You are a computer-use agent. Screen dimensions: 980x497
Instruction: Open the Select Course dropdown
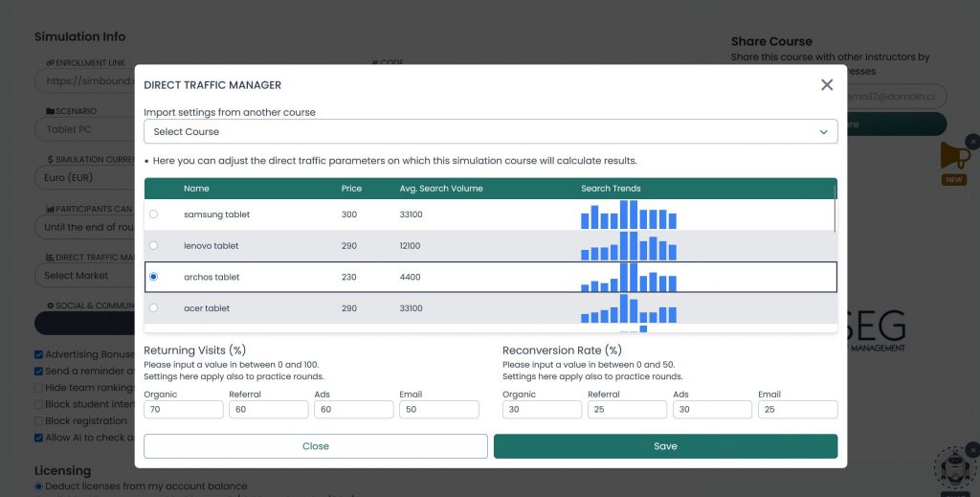[491, 132]
